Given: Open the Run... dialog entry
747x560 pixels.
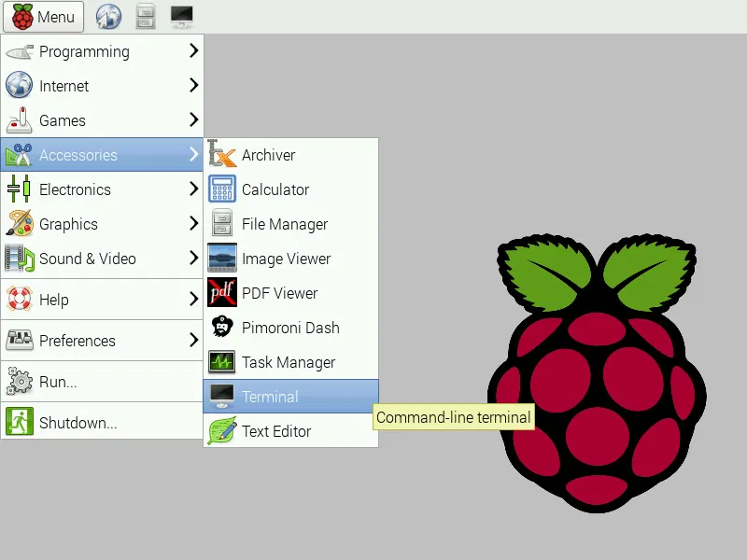Looking at the screenshot, I should pyautogui.click(x=58, y=382).
